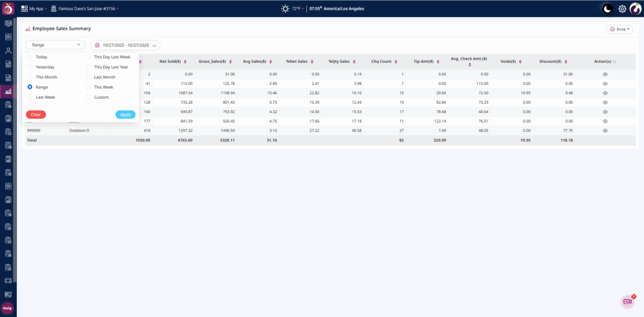Open the chat support icon at bottom right
This screenshot has width=644, height=317.
click(x=627, y=302)
